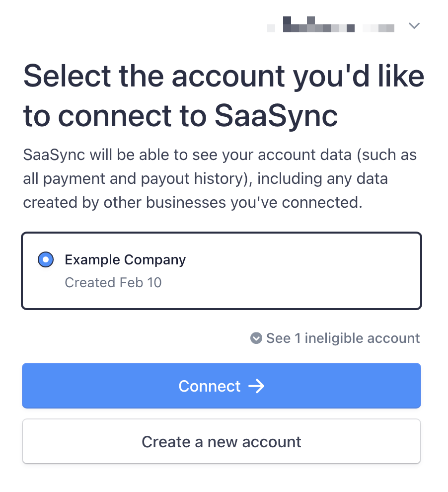Choose the Example Company account card
The width and height of the screenshot is (448, 492).
click(x=222, y=271)
